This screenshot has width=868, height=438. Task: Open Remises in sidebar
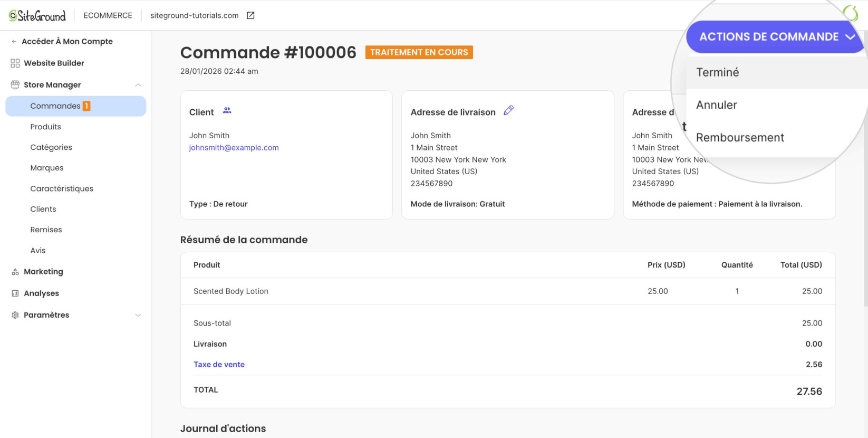[46, 230]
